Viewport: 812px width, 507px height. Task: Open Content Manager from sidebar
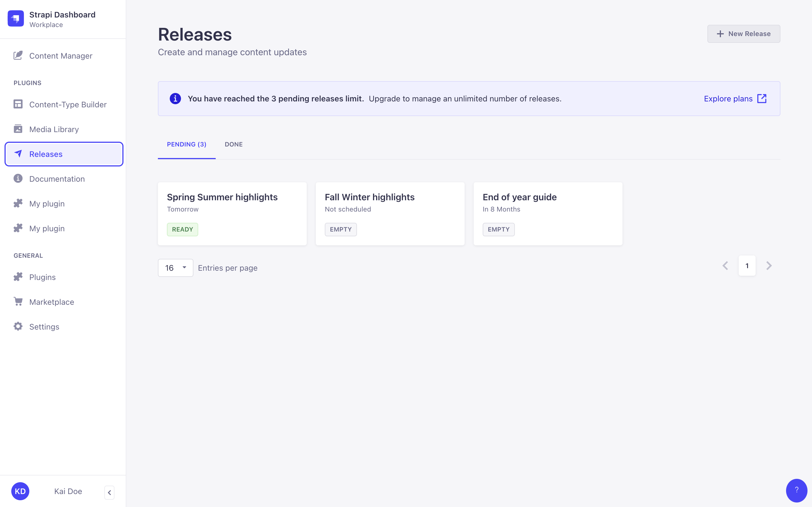click(x=61, y=55)
